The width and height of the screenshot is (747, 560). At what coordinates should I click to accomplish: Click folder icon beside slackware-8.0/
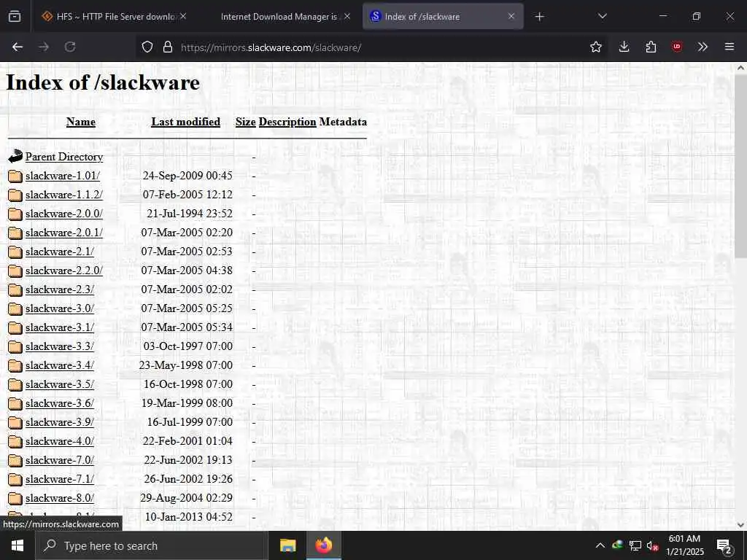(15, 499)
